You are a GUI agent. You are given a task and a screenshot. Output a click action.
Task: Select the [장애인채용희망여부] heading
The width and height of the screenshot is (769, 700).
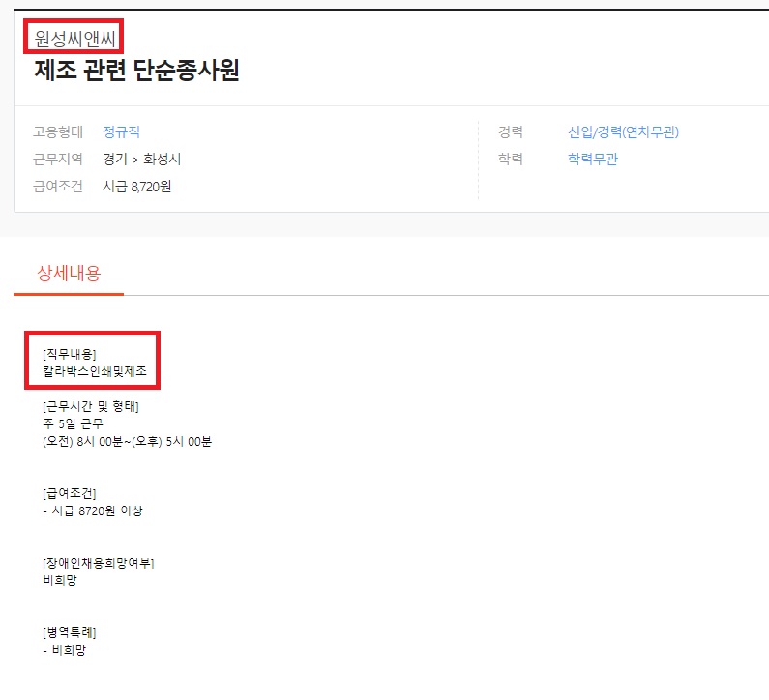[x=98, y=563]
